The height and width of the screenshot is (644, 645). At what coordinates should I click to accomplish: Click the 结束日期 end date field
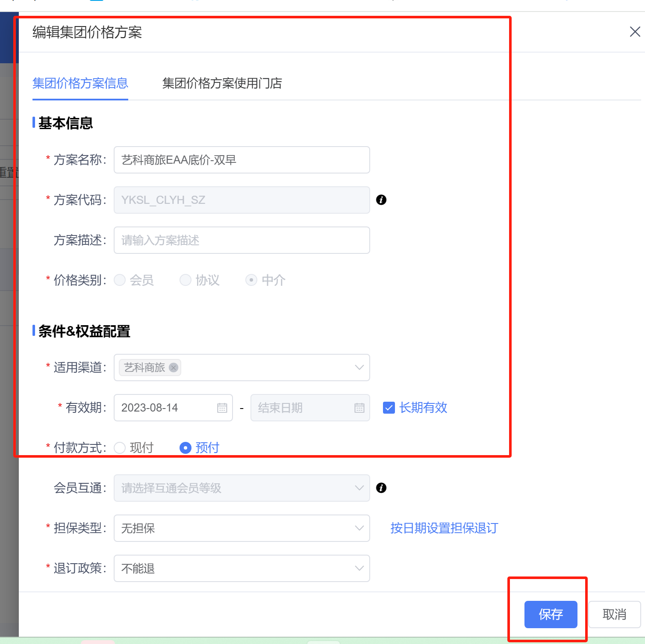310,408
